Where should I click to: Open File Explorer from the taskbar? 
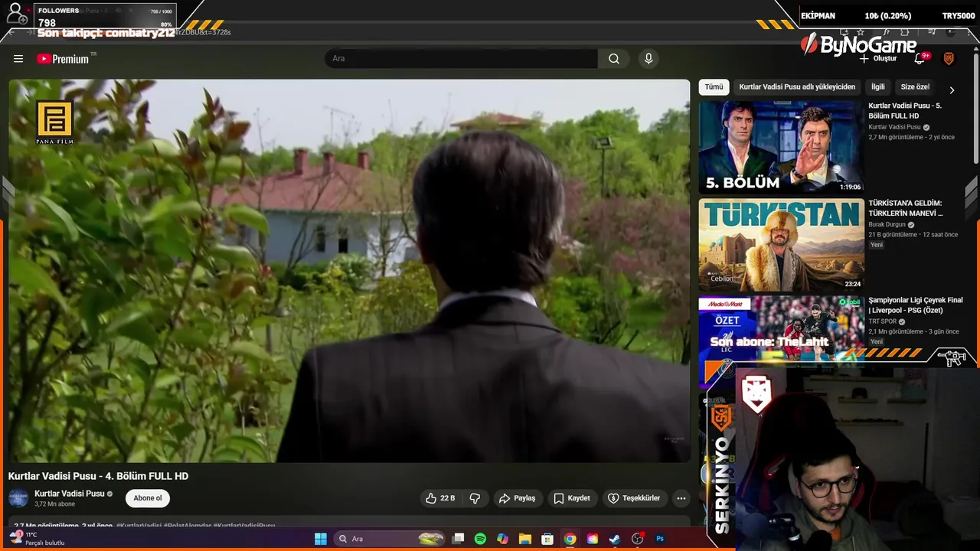pos(525,539)
